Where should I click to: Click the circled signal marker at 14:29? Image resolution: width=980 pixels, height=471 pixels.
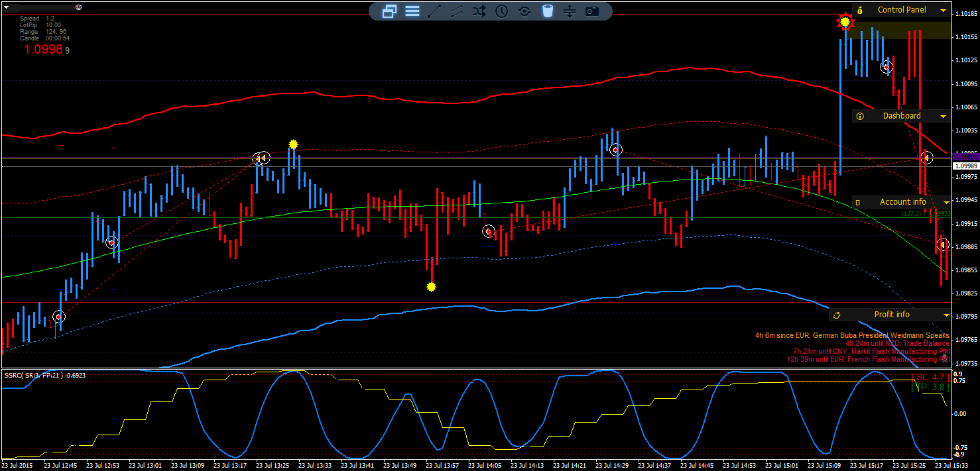615,150
